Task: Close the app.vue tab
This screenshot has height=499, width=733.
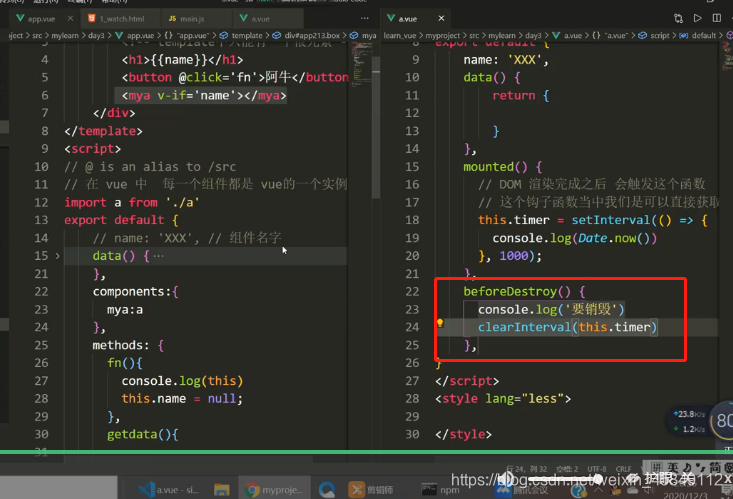Action: coord(70,19)
